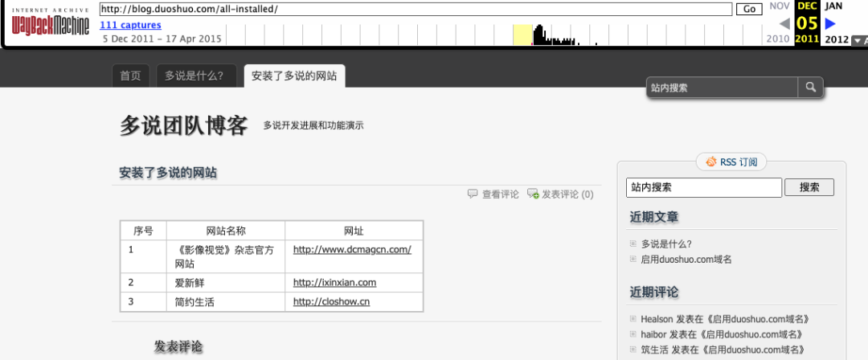
Task: Click the Wayback Machine logo
Action: click(x=50, y=22)
